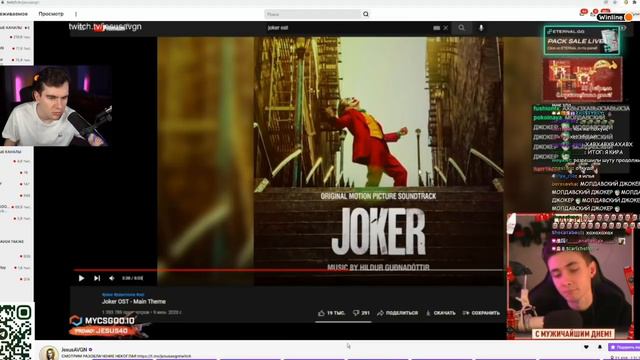Image resolution: width=640 pixels, height=360 pixels.
Task: Click the YouTube search magnifier button
Action: click(x=461, y=28)
